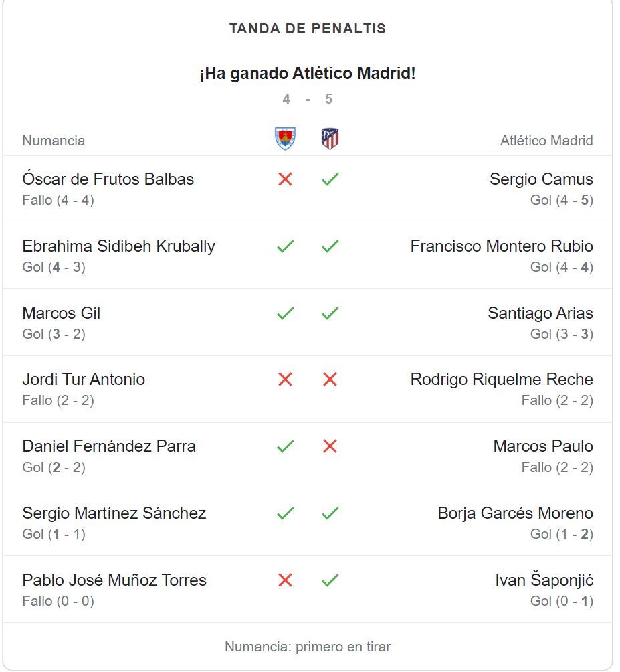The height and width of the screenshot is (672, 620).
Task: Select player Francisco Montero Rubio
Action: (x=502, y=246)
